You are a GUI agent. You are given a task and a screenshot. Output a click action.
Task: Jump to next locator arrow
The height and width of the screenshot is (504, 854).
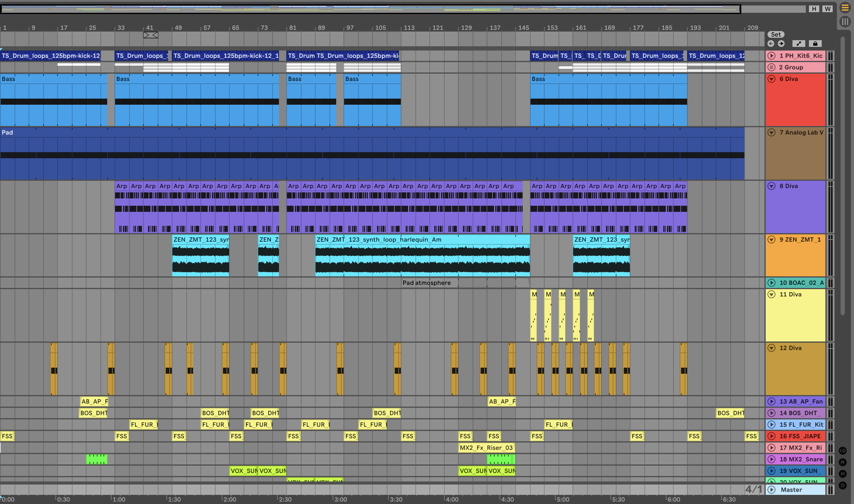781,44
